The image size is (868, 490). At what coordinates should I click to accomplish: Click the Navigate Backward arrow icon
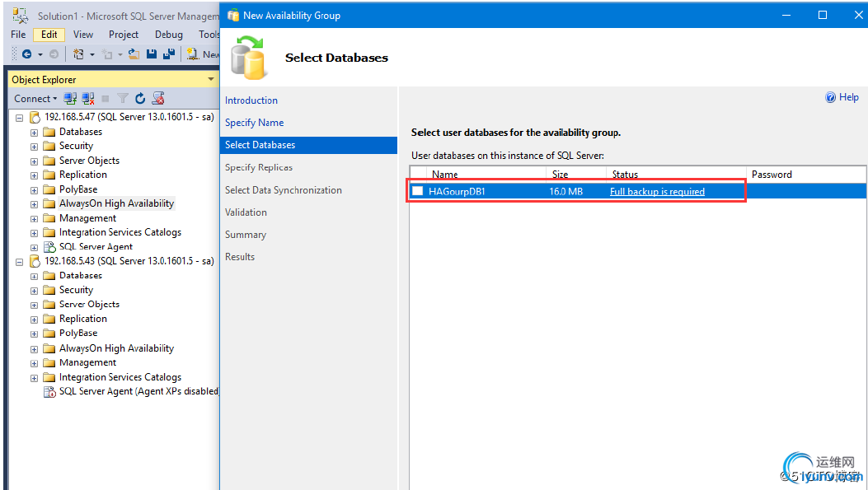tap(27, 54)
